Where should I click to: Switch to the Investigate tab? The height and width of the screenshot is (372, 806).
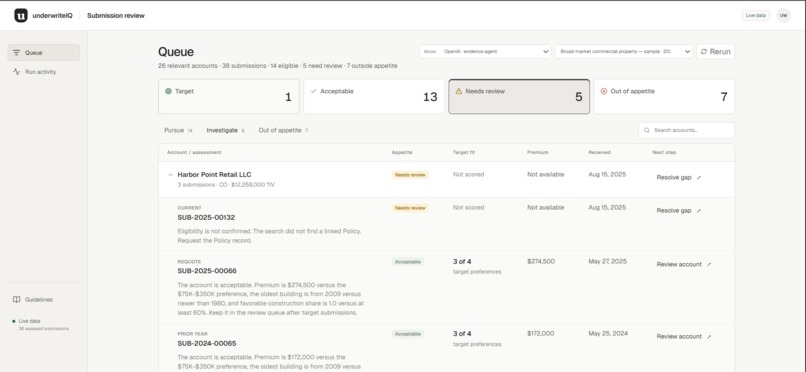[226, 131]
